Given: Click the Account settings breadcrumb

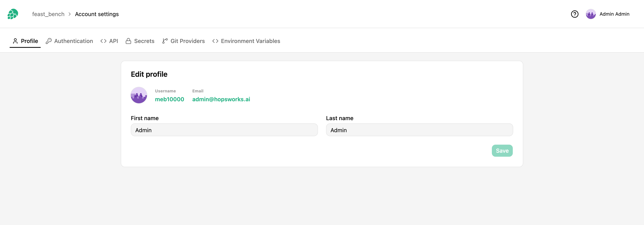Looking at the screenshot, I should [97, 14].
